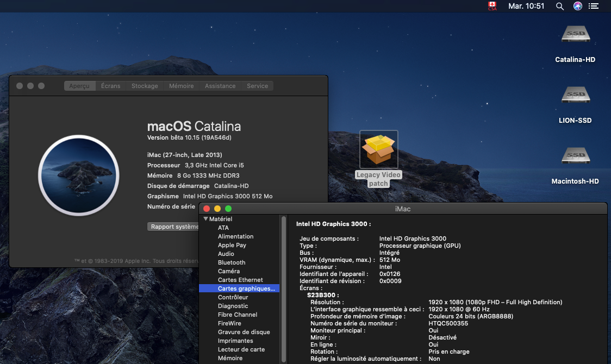The image size is (611, 364).
Task: Collapse the Matériel tree section
Action: [205, 219]
